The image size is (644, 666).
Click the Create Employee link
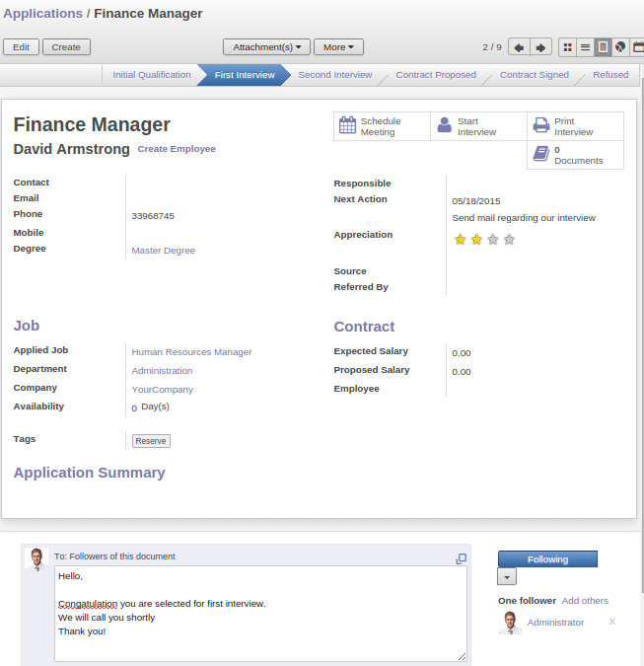(x=176, y=149)
